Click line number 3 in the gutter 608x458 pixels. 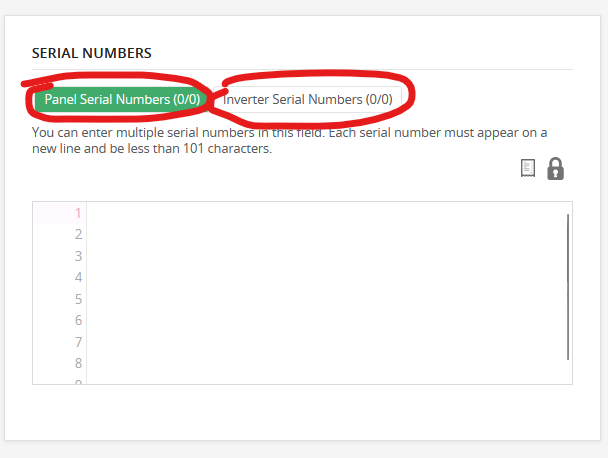77,256
